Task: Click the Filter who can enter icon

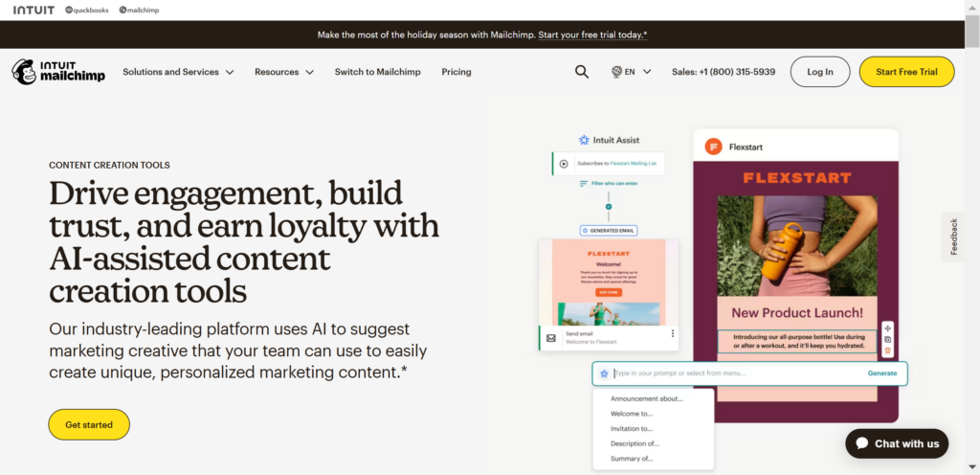Action: click(x=583, y=184)
